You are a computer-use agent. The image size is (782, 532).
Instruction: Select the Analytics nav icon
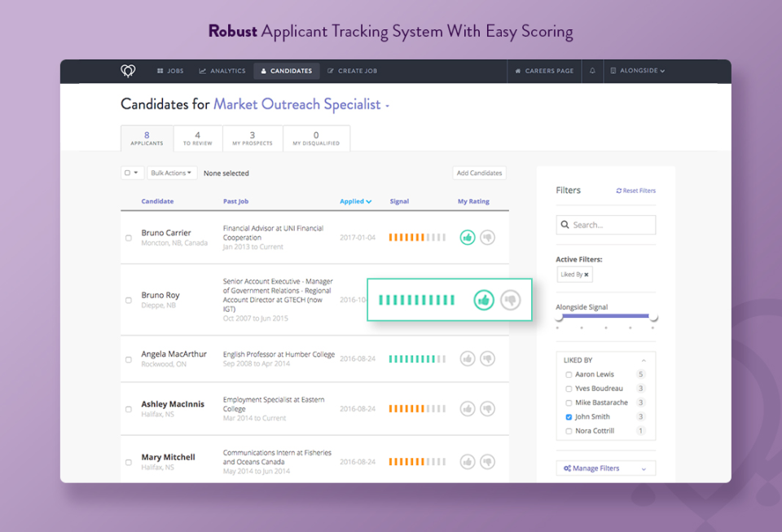tap(222, 70)
